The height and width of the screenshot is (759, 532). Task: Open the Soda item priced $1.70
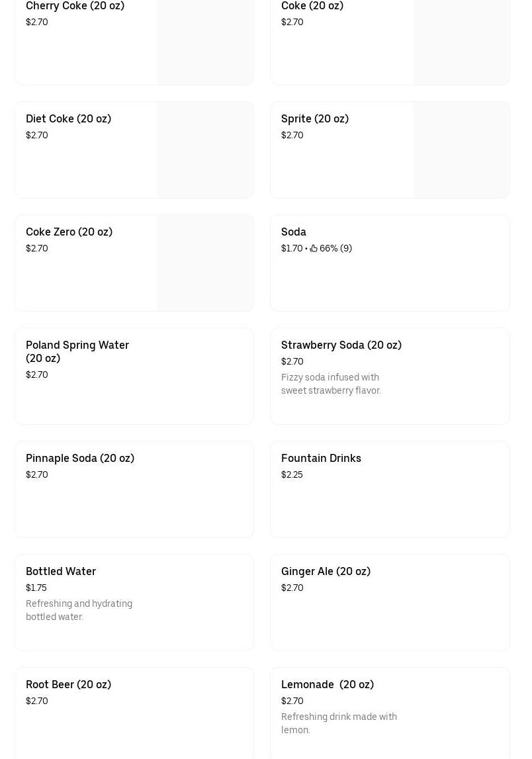click(x=294, y=232)
